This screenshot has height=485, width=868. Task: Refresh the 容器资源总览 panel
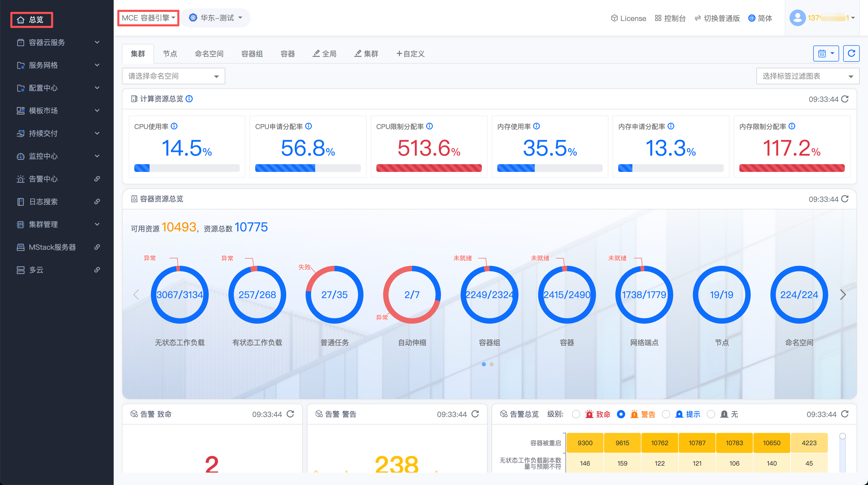click(845, 199)
